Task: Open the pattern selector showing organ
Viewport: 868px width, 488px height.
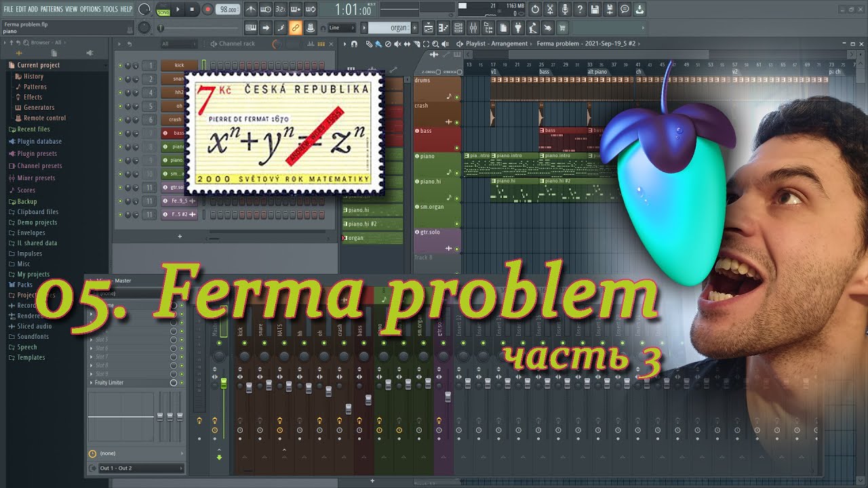Action: [x=388, y=28]
